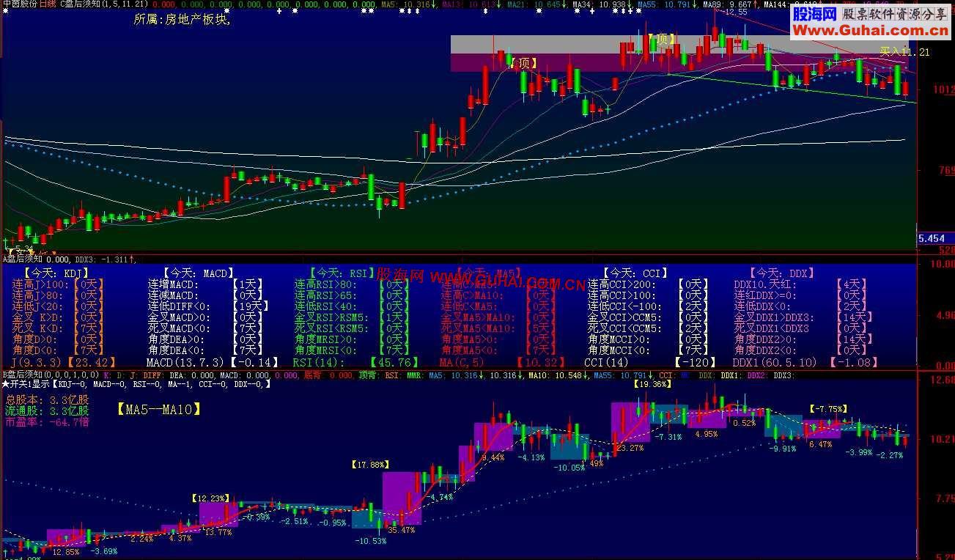This screenshot has height=560, width=955.
Task: Click the 连增MACD row label
Action: pos(173,284)
